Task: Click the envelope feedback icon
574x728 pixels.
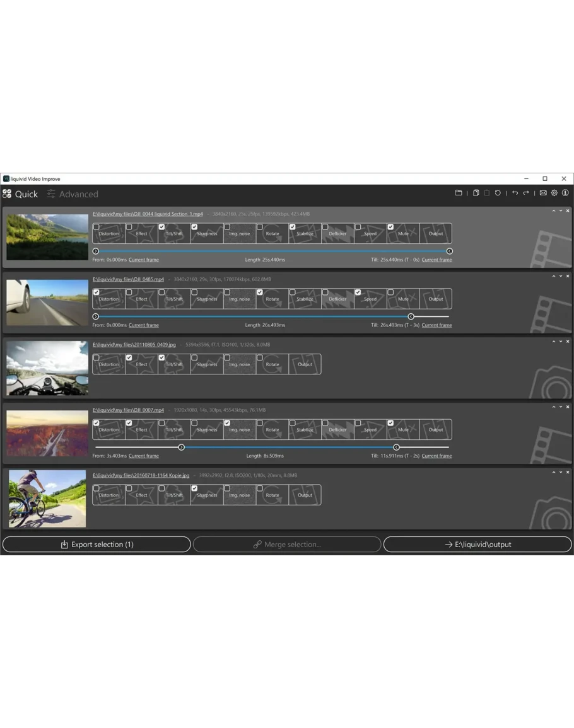Action: coord(543,193)
